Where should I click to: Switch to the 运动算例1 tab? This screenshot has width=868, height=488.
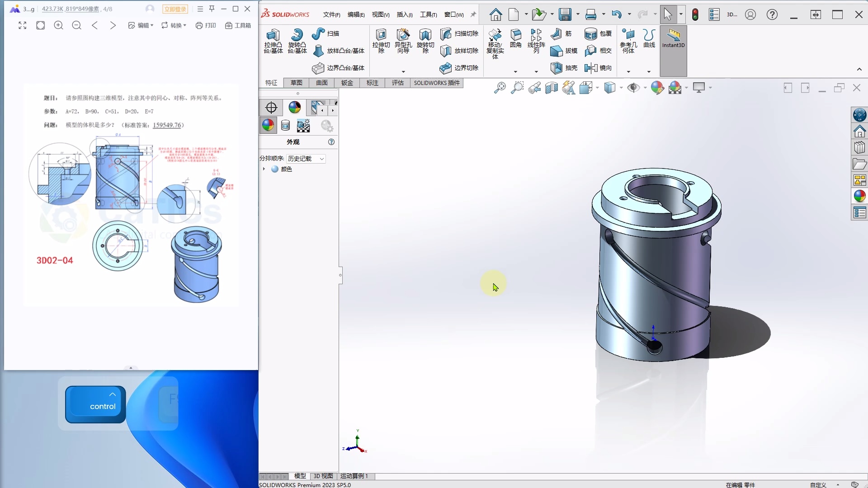point(354,476)
